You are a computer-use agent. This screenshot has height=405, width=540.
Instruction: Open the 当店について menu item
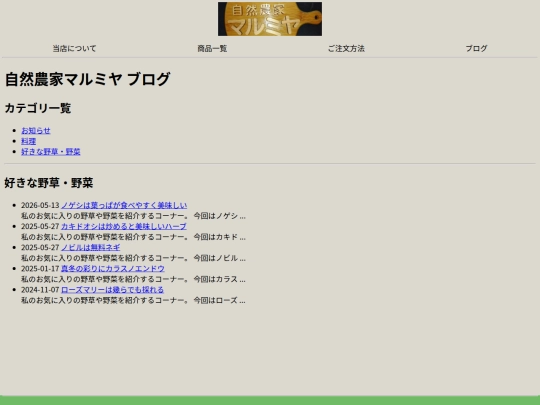pyautogui.click(x=74, y=49)
